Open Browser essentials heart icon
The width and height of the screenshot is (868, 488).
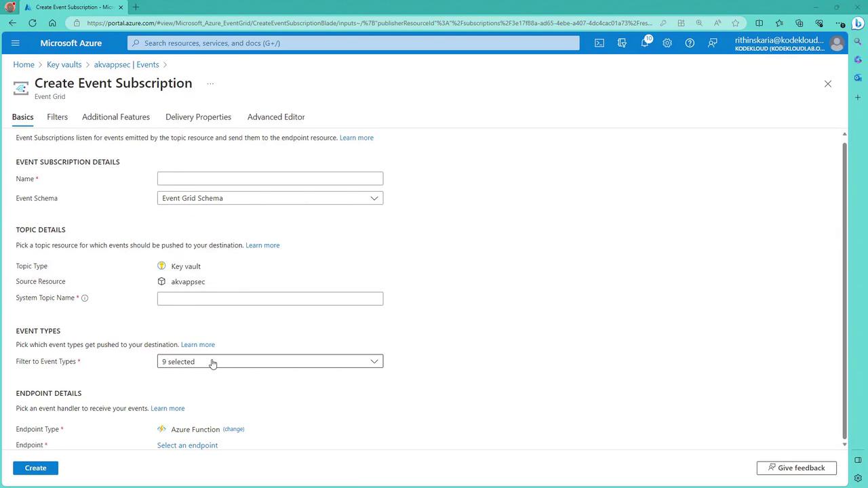[819, 23]
